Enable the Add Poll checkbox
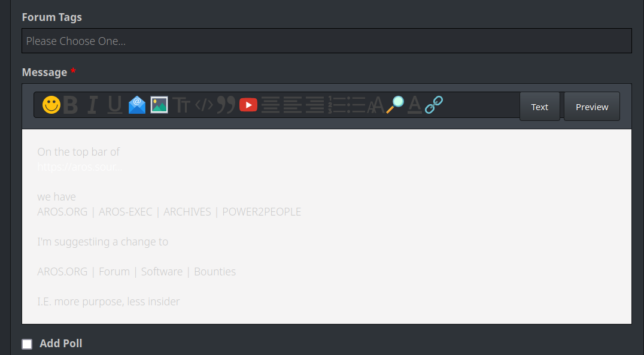This screenshot has width=644, height=355. click(x=27, y=344)
